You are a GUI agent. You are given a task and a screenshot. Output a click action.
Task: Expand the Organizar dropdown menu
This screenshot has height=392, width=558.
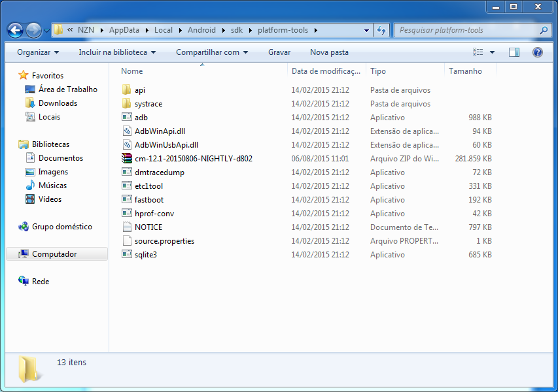pos(38,52)
